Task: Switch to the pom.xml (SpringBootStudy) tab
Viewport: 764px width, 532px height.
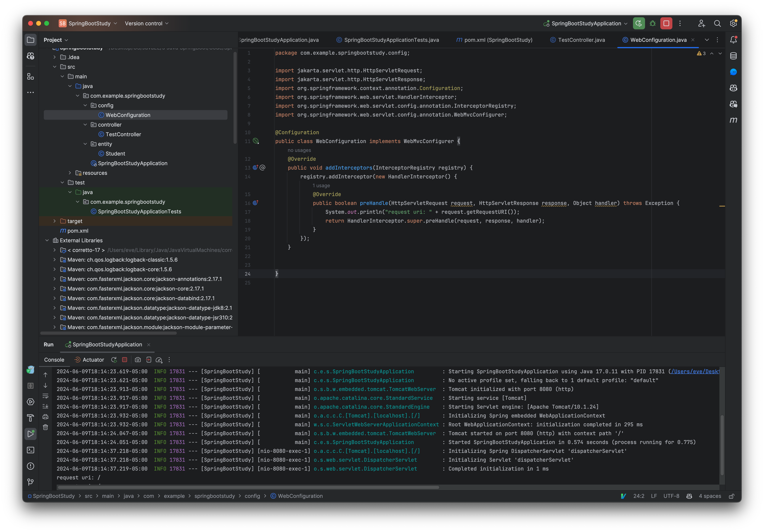Action: (x=494, y=40)
